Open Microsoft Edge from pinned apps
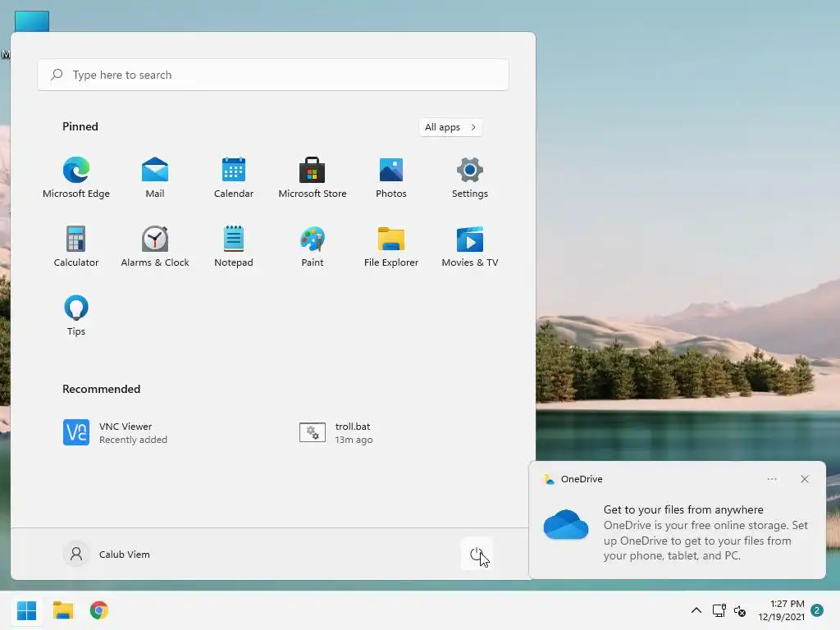Image resolution: width=840 pixels, height=630 pixels. coord(76,178)
